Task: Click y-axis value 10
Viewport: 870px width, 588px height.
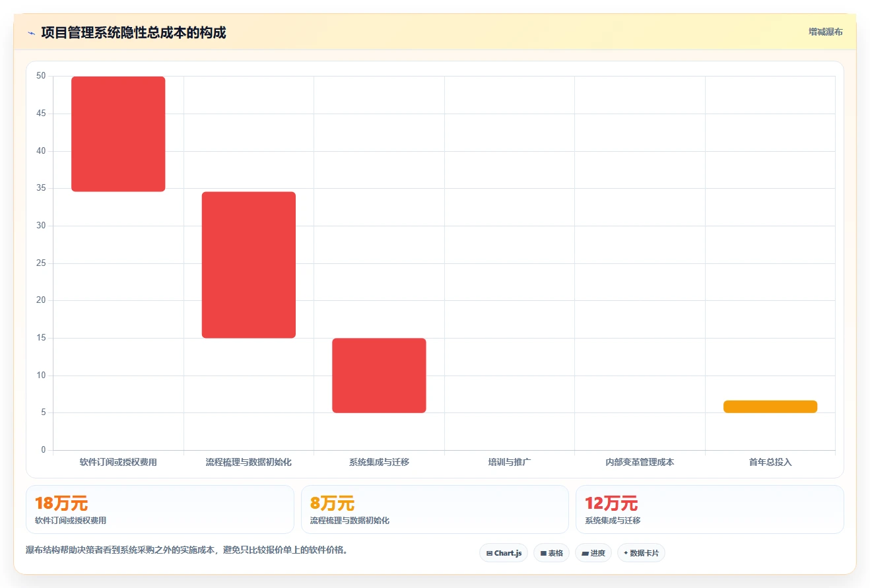Action: pos(42,376)
